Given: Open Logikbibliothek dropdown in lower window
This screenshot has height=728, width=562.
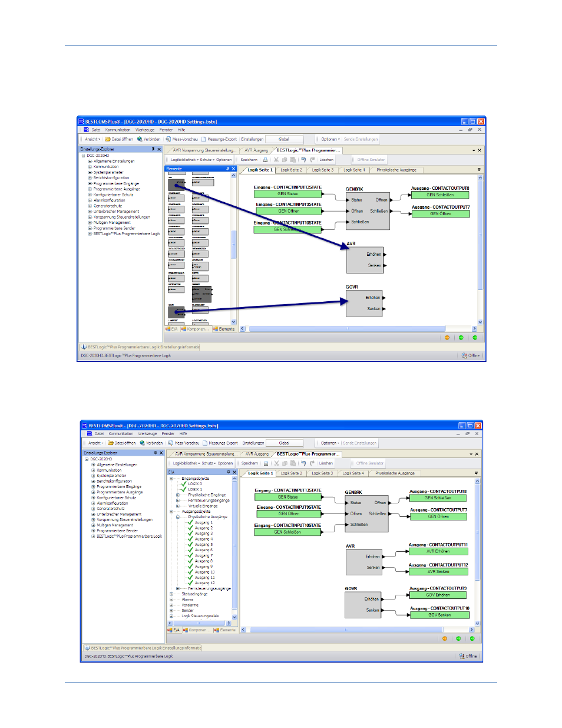Looking at the screenshot, I should coord(186,463).
